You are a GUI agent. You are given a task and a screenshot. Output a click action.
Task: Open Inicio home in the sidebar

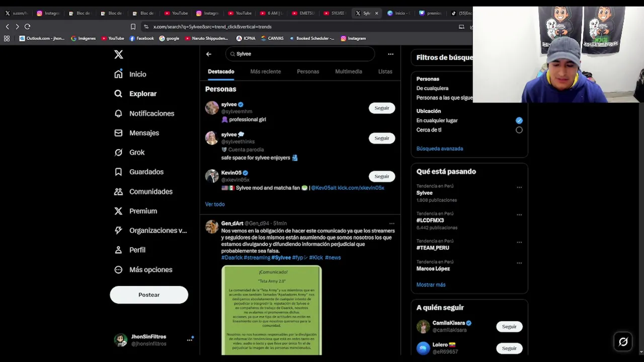click(130, 74)
